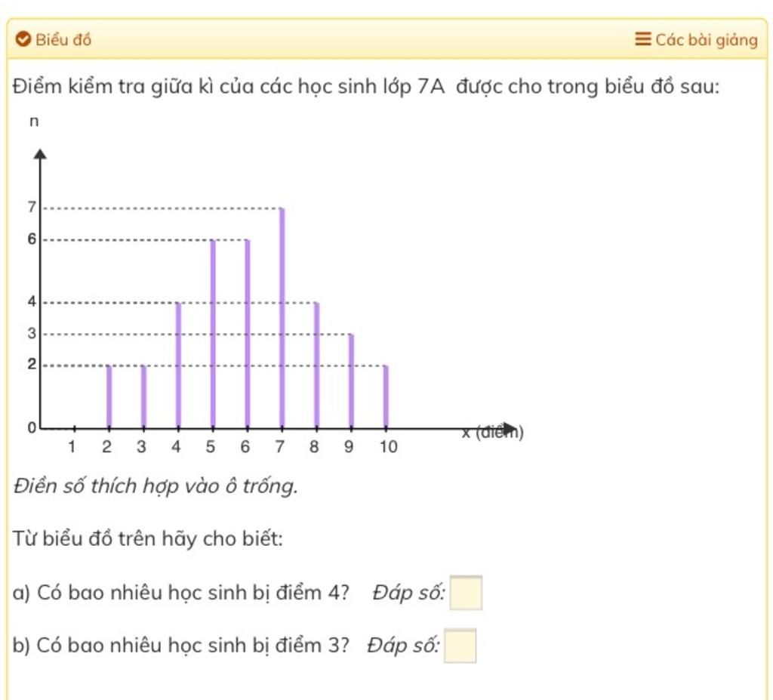Click the x-axis label 5
Viewport: 773px width, 700px height.
(211, 447)
